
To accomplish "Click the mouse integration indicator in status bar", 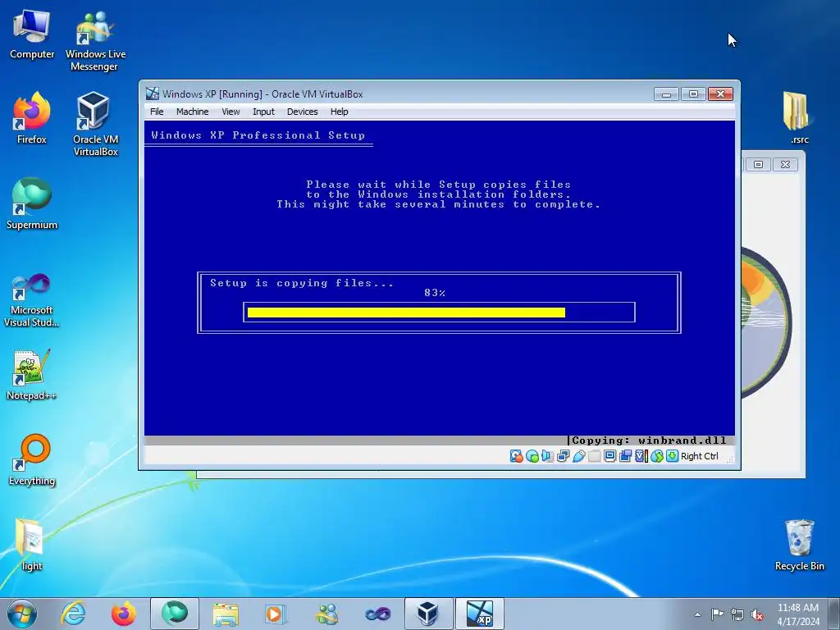I will tap(657, 456).
